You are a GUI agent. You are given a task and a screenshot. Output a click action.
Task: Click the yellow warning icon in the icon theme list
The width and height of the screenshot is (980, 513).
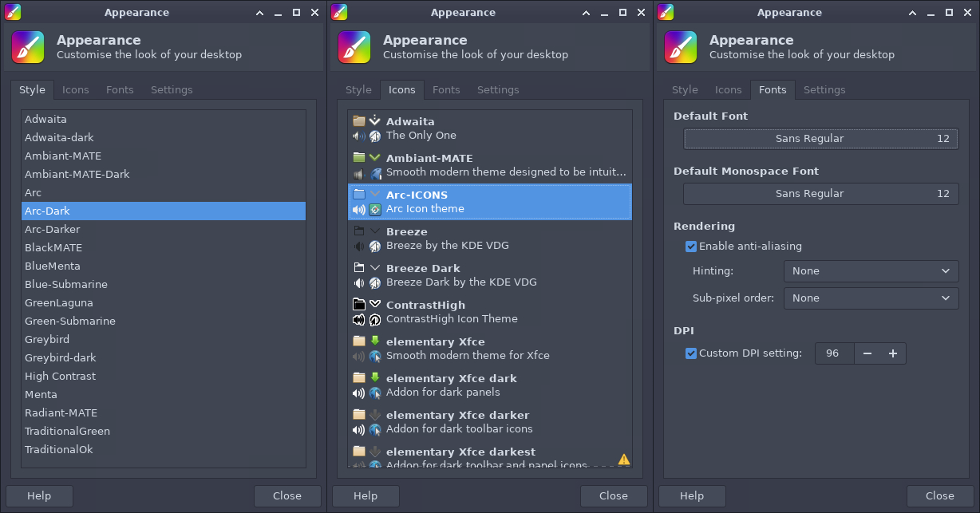[624, 460]
